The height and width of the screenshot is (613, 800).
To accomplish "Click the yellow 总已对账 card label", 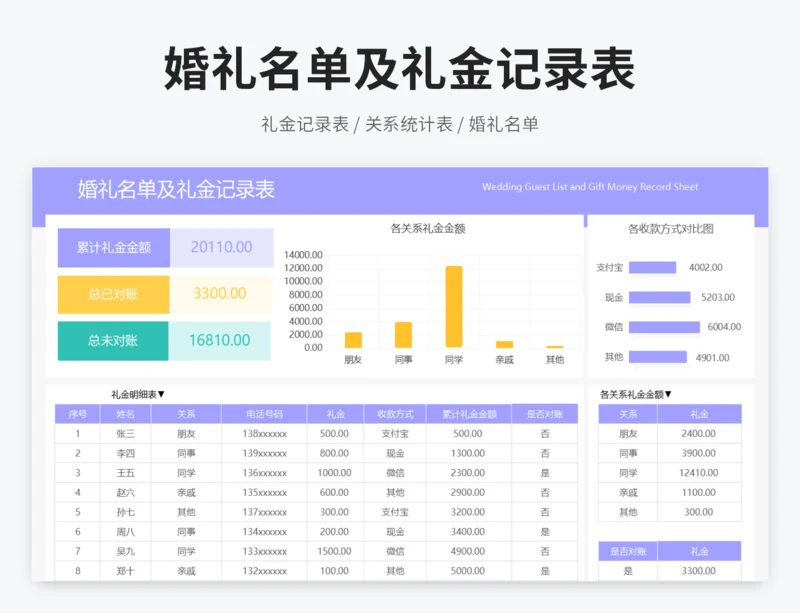I will (x=113, y=295).
